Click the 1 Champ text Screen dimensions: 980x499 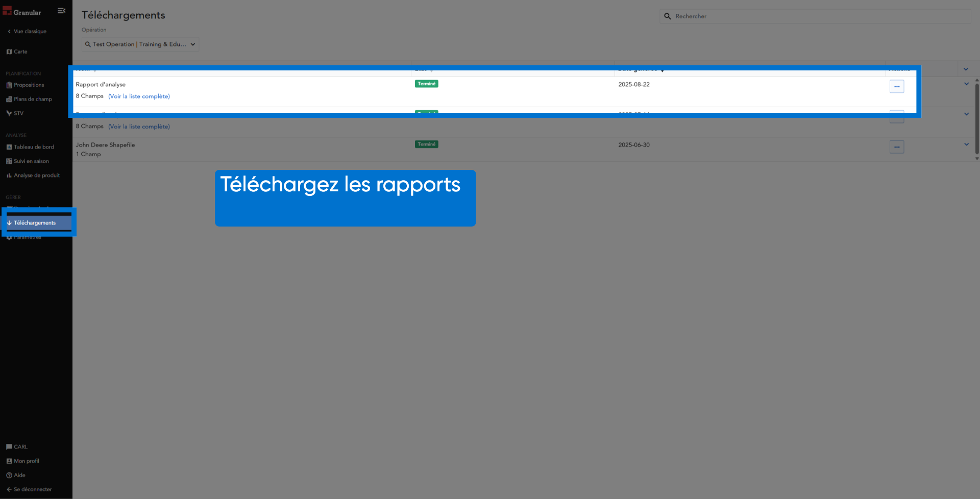click(x=88, y=154)
